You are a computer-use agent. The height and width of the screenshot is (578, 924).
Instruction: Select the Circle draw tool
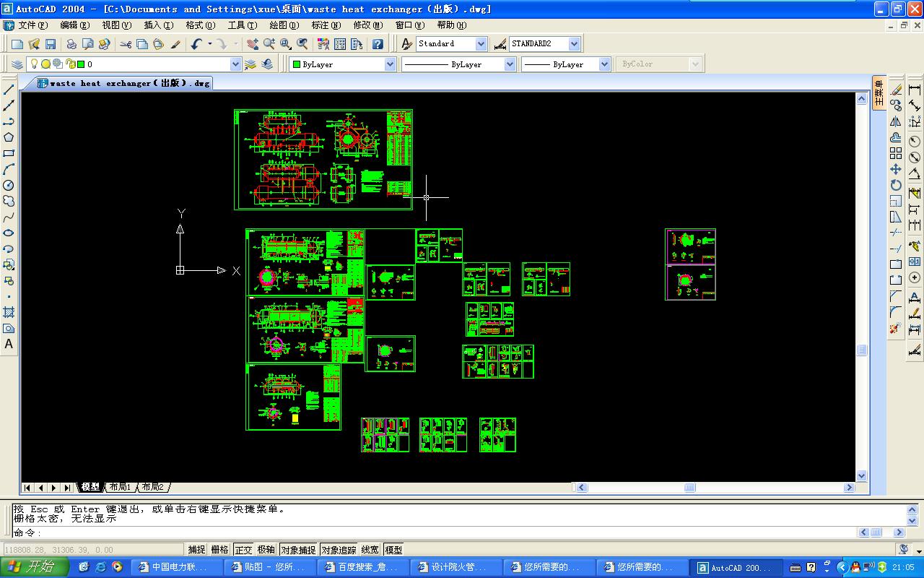(9, 185)
